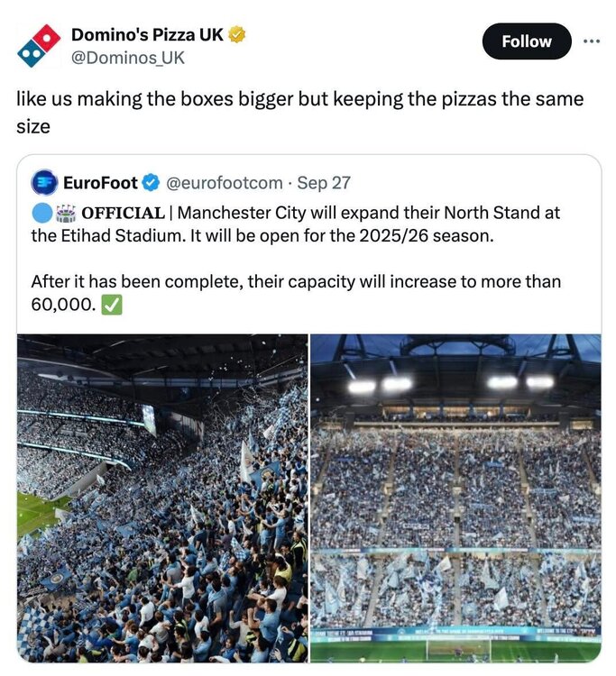This screenshot has width=616, height=676.
Task: Follow the Domino's Pizza UK account
Action: coord(527,41)
